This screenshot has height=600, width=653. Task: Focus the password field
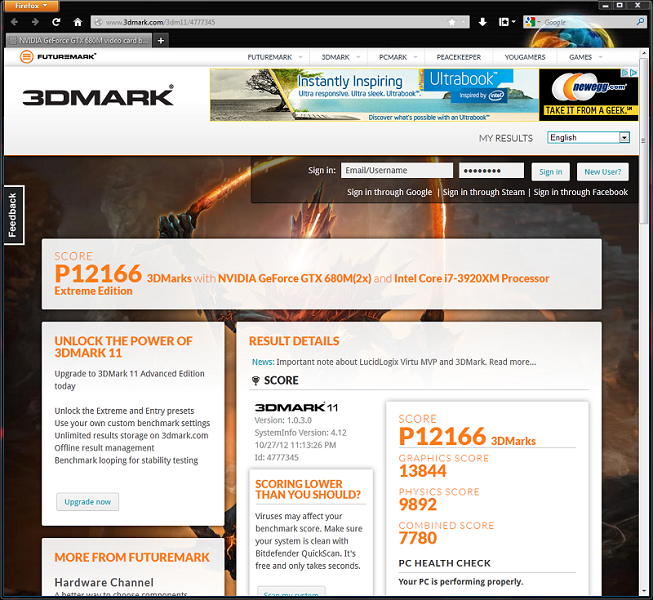(x=491, y=170)
